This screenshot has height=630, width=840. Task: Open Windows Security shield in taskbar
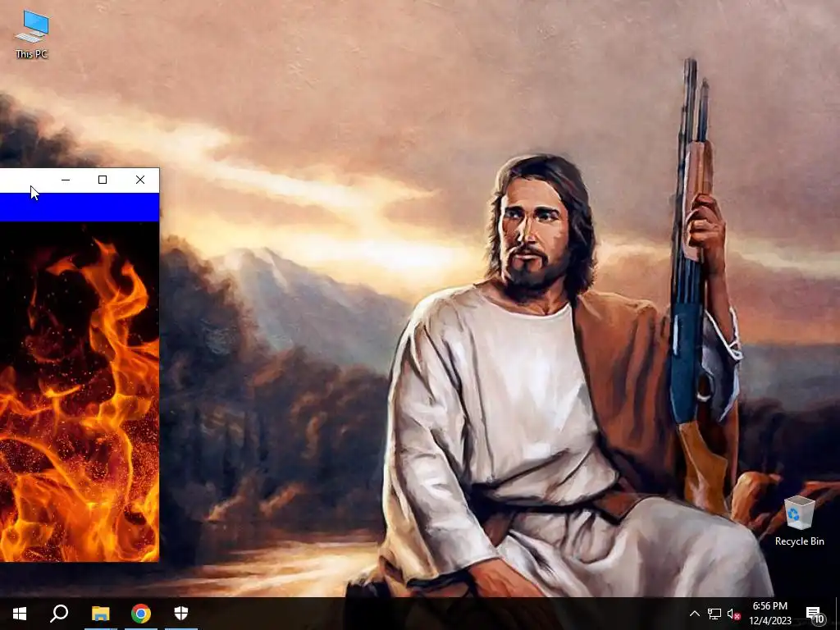[x=181, y=614]
